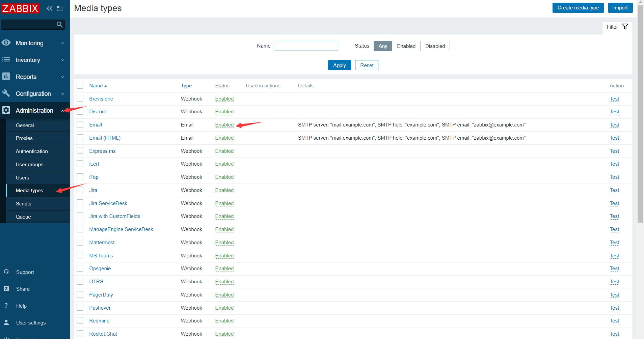Screen dimensions: 644x339
Task: Click Enabled status for Email row
Action: pos(224,125)
